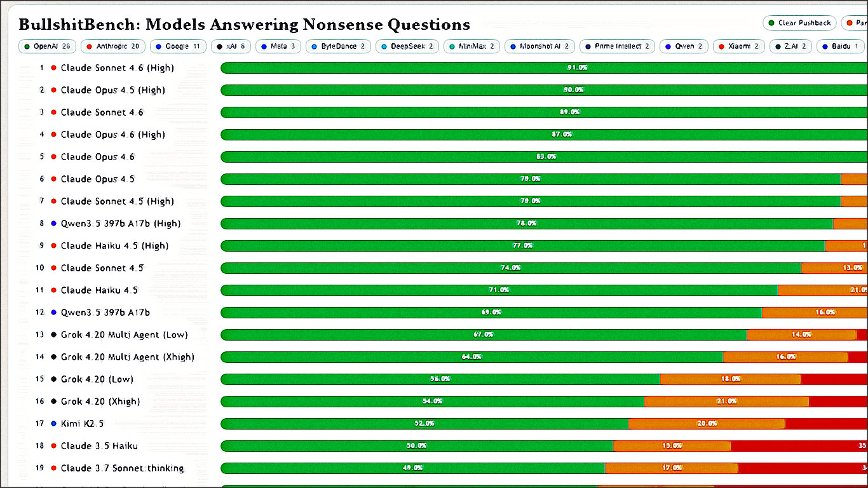Click the red dot on the Anthropic filter chip
This screenshot has width=868, height=488.
click(91, 46)
